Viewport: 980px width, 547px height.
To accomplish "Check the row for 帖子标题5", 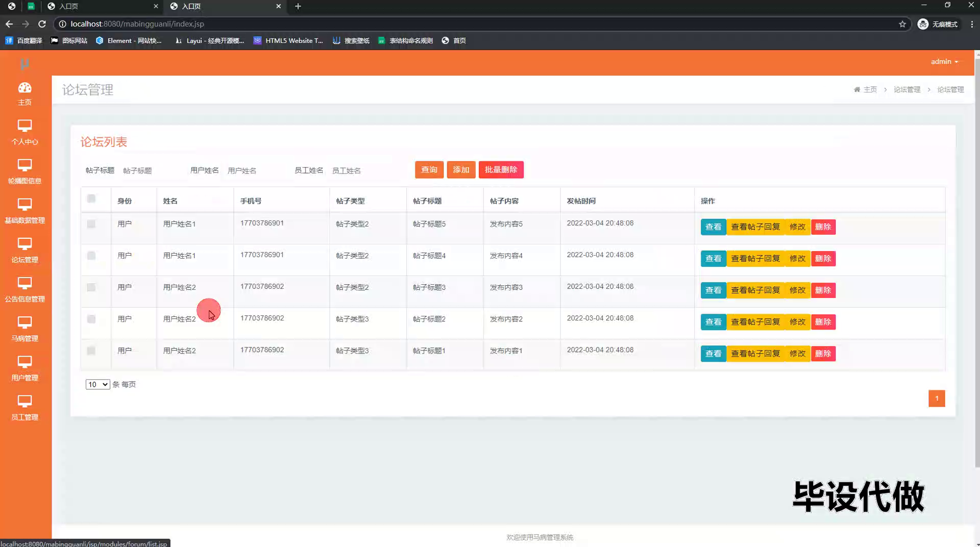I will (91, 224).
